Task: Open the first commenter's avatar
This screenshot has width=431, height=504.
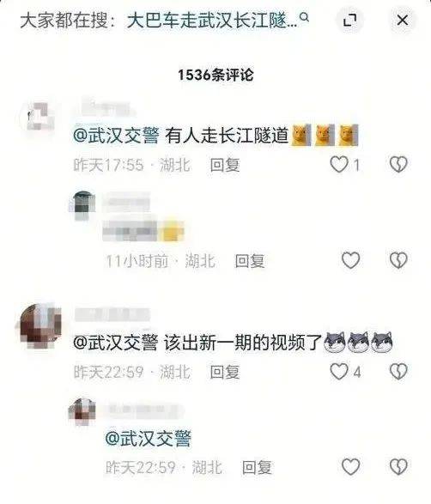Action: [40, 116]
